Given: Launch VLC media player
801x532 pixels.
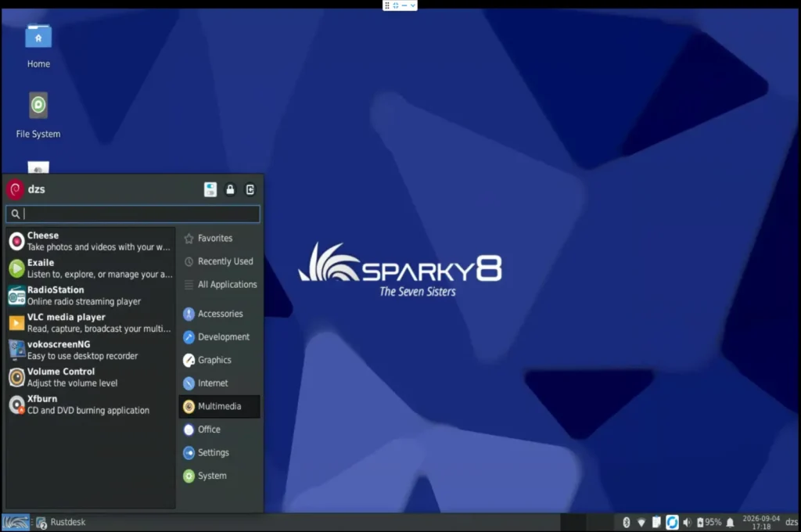Looking at the screenshot, I should point(91,323).
